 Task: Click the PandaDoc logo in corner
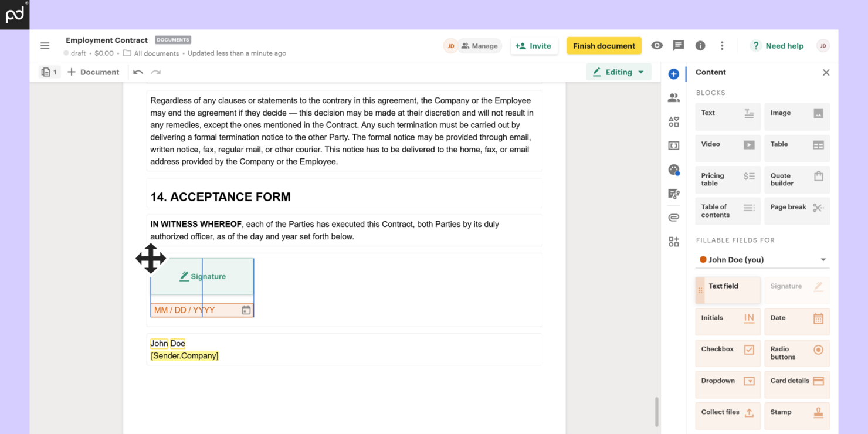15,15
